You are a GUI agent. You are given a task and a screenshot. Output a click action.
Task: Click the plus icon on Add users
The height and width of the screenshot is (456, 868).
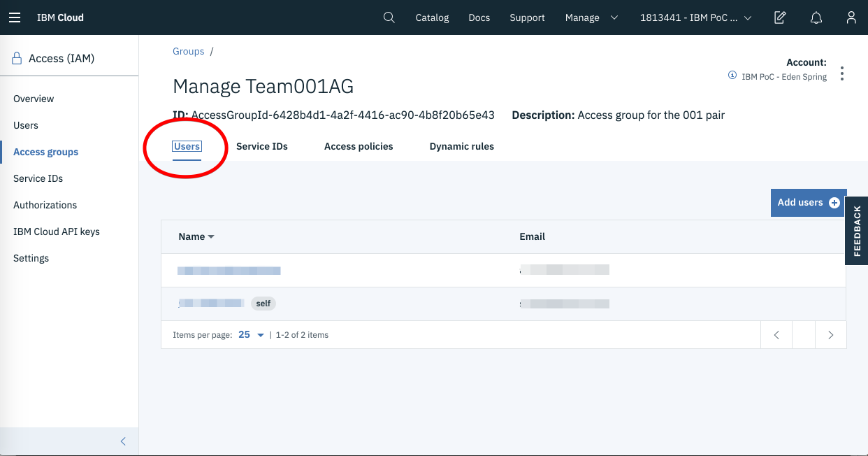pos(834,203)
